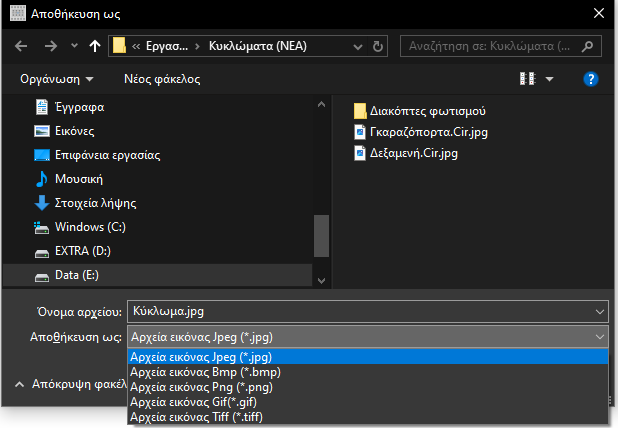Expand the file name history dropdown

598,311
